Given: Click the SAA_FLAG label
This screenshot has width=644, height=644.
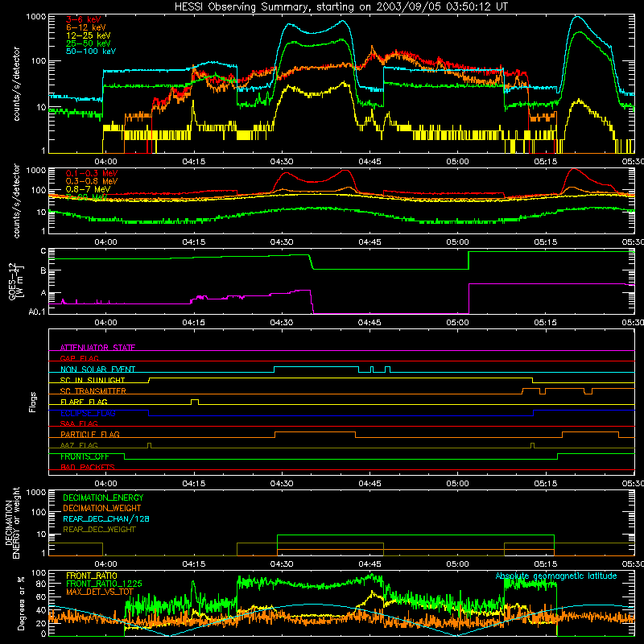Looking at the screenshot, I should tap(79, 423).
